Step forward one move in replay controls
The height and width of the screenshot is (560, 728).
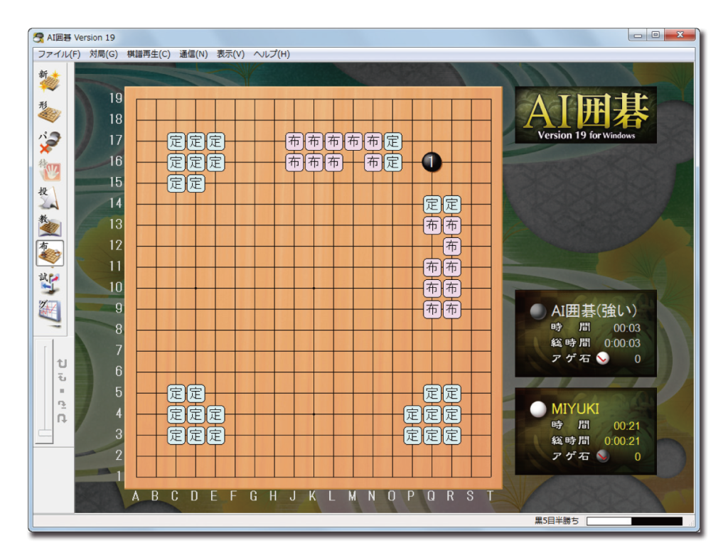coord(62,404)
